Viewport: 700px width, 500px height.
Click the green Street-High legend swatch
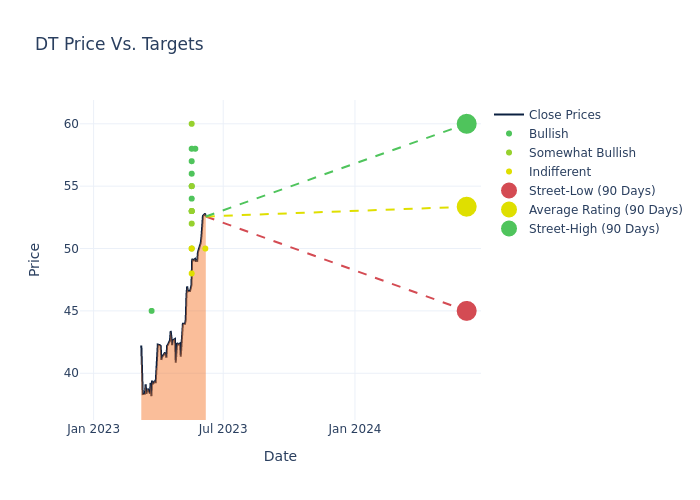509,229
